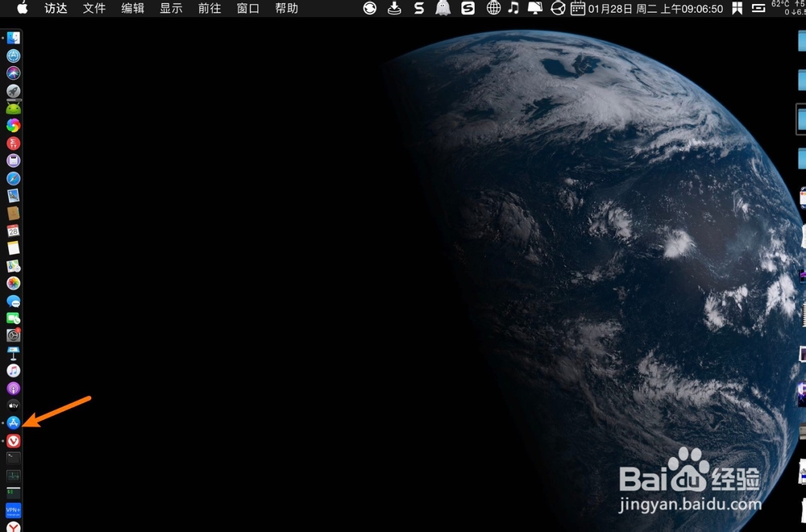The width and height of the screenshot is (806, 532).
Task: Open System Preferences gear with badge
Action: 14,335
